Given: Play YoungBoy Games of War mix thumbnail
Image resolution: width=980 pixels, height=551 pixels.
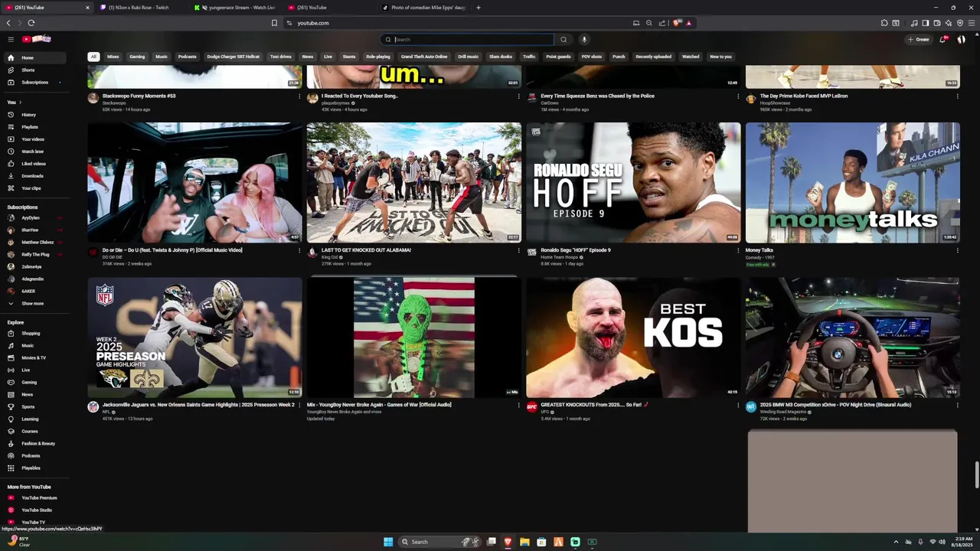Looking at the screenshot, I should tap(413, 337).
